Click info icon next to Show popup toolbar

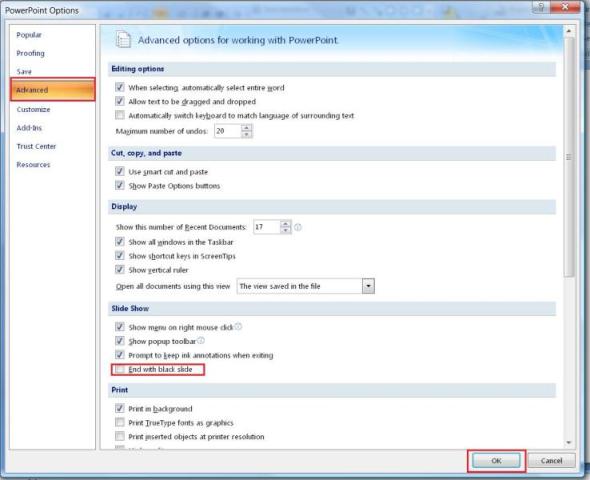(201, 340)
